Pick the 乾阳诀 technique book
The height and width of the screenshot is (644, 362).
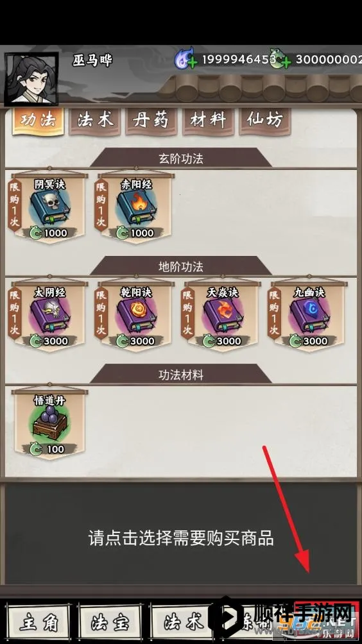(135, 316)
